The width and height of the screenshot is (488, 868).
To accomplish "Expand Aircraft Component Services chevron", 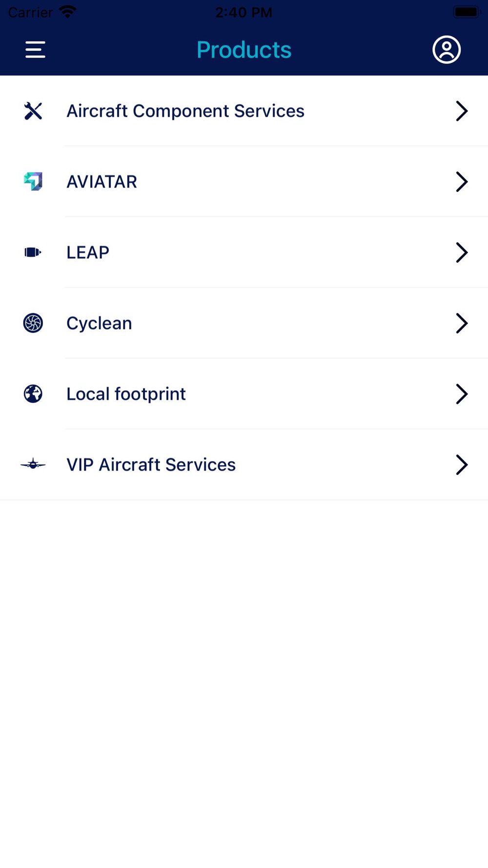I will [x=461, y=111].
